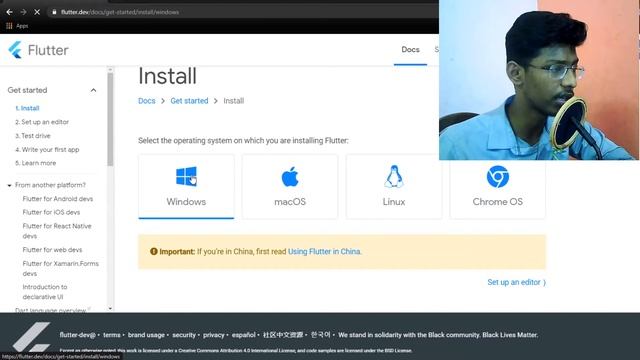Click the browser address bar URL
This screenshot has width=640, height=360.
click(120, 12)
